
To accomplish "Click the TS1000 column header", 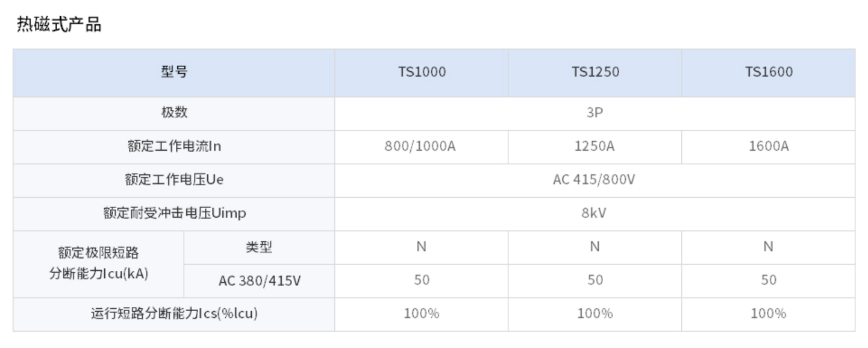I will [422, 72].
